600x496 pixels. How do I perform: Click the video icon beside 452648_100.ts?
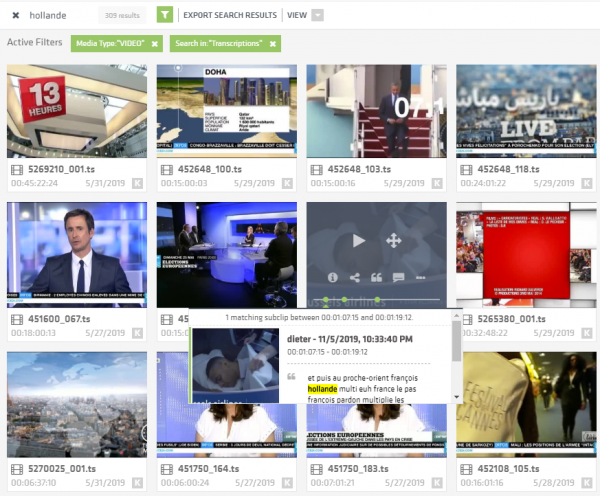[167, 170]
